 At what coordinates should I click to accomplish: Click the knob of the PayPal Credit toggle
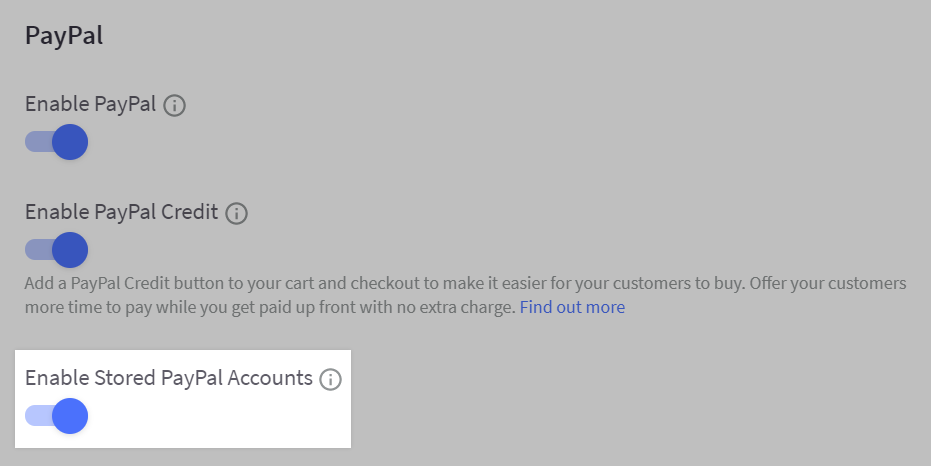click(70, 250)
